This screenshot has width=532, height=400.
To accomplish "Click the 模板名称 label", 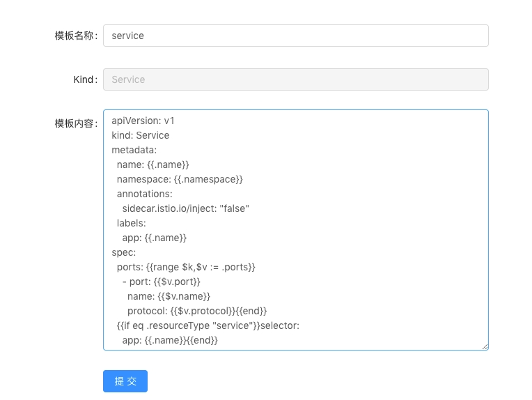I will [x=76, y=36].
